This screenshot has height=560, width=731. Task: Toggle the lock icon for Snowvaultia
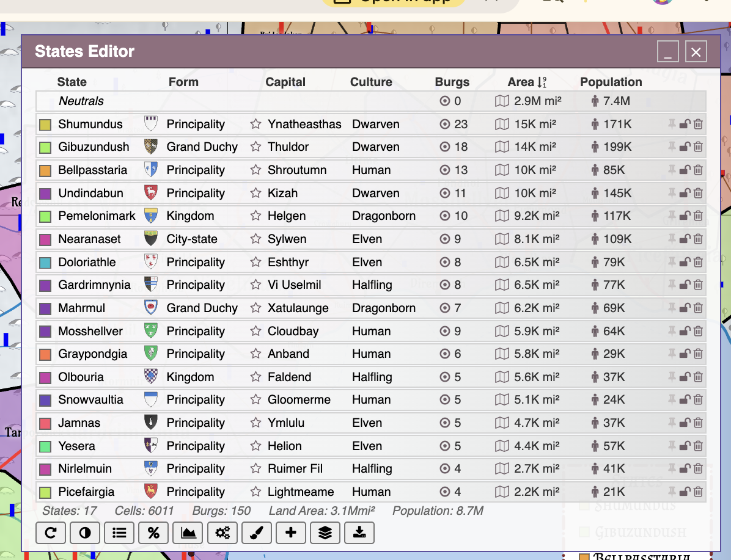(x=685, y=400)
